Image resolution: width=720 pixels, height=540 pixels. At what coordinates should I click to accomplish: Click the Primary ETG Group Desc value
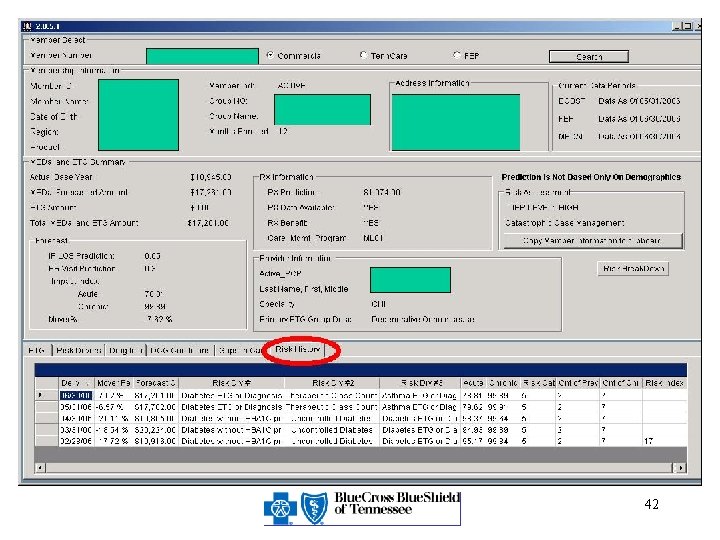coord(422,319)
